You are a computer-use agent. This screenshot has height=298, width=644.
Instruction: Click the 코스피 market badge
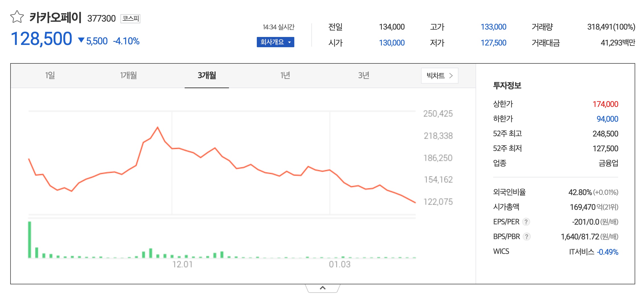click(130, 18)
